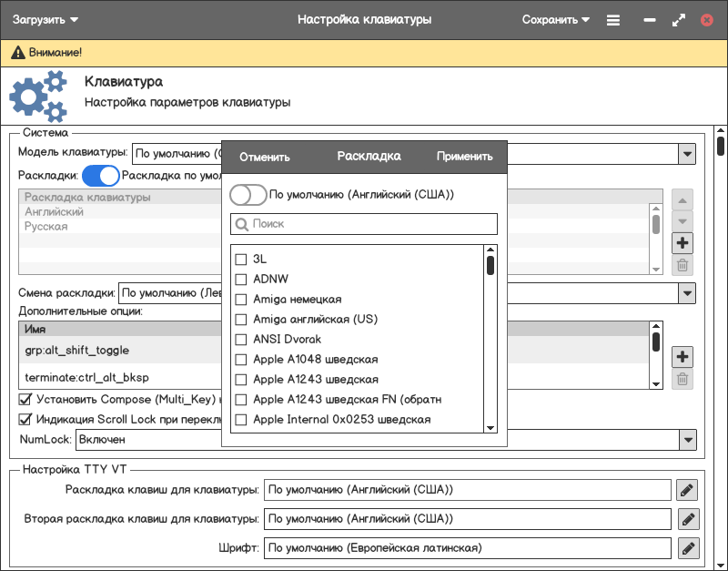Click pencil icon for first TTY keyboard layout
This screenshot has width=728, height=571.
pyautogui.click(x=687, y=490)
